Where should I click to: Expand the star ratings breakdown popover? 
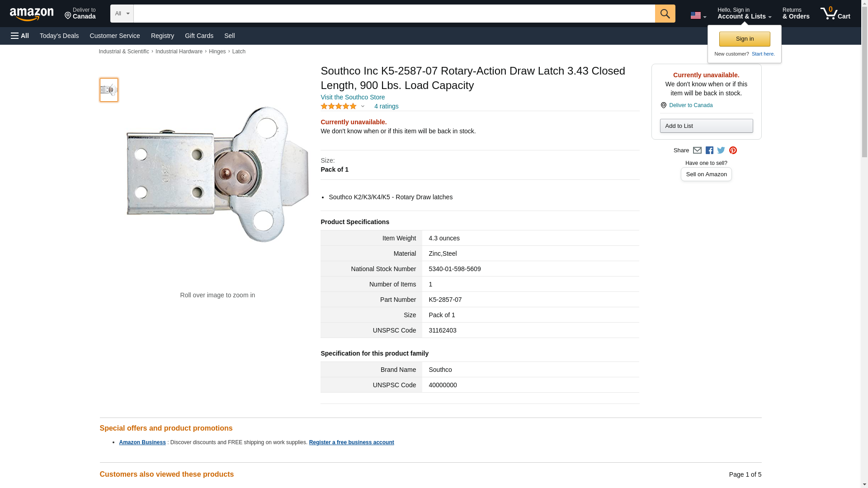(343, 106)
